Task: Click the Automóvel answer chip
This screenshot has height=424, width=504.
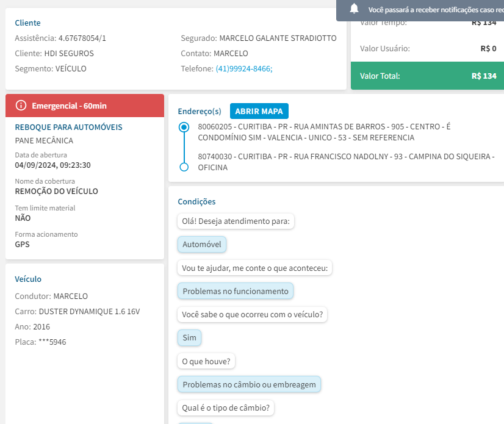Action: [202, 245]
